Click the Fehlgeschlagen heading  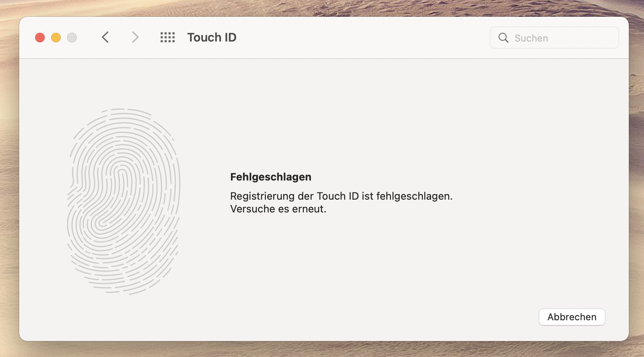click(x=271, y=177)
